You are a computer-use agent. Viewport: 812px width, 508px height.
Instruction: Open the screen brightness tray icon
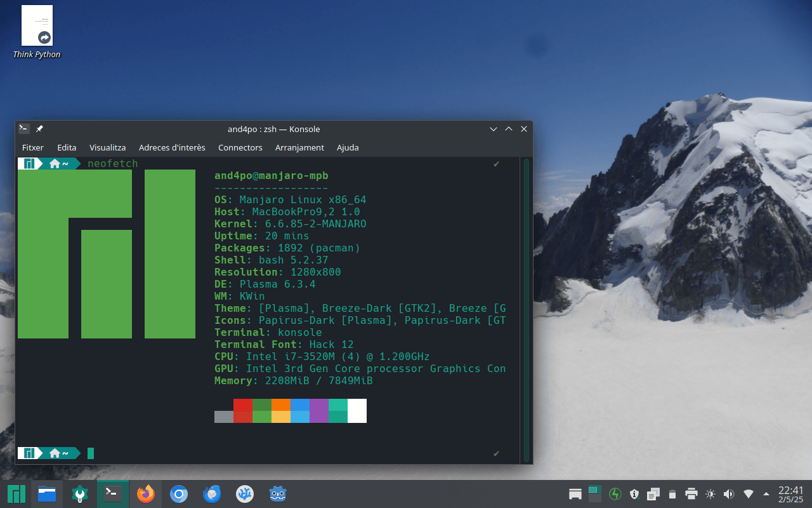coord(710,494)
